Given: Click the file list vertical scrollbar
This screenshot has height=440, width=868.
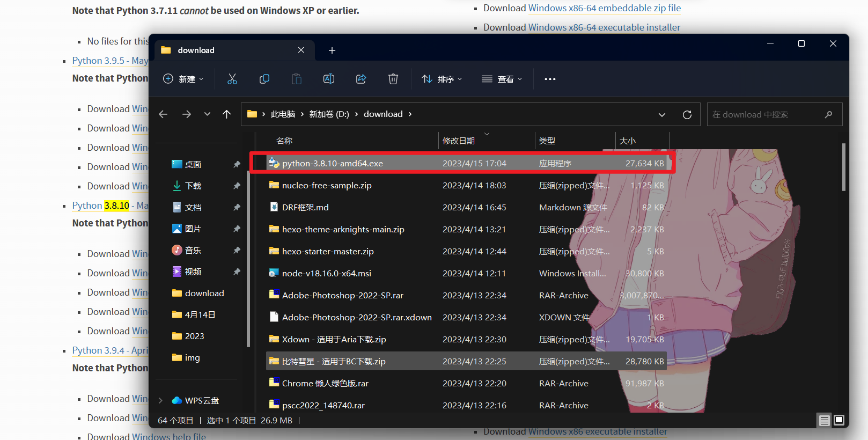Looking at the screenshot, I should tap(844, 167).
